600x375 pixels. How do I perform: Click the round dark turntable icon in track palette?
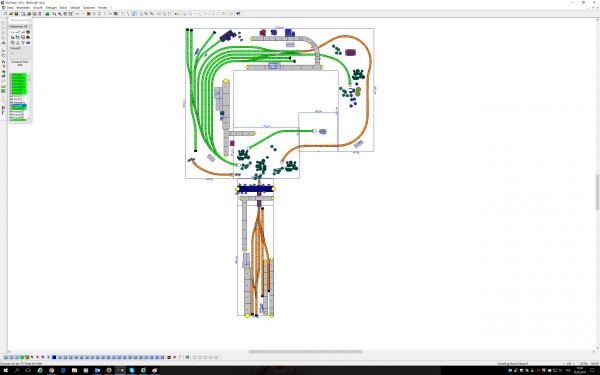(28, 32)
